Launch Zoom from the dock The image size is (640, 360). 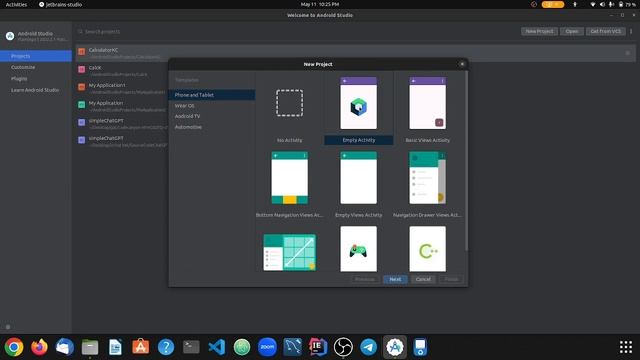(267, 347)
